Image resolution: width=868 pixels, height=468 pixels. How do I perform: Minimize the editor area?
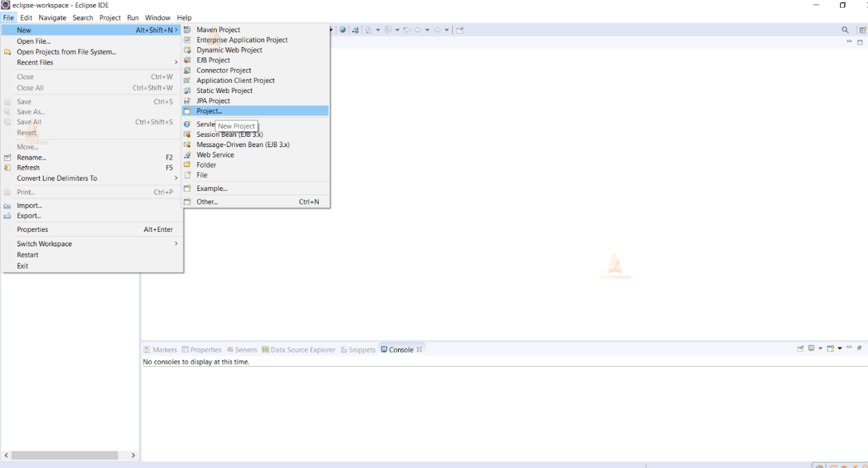pos(850,42)
